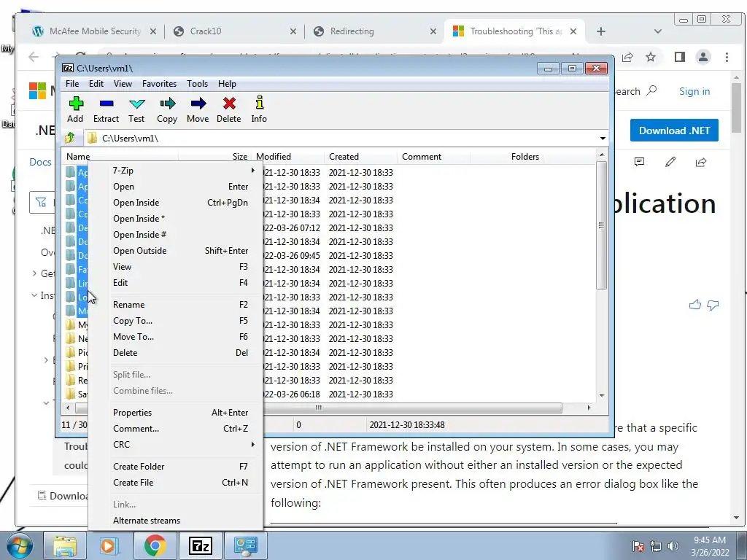The height and width of the screenshot is (560, 747).
Task: Go up one folder level icon
Action: tap(70, 138)
